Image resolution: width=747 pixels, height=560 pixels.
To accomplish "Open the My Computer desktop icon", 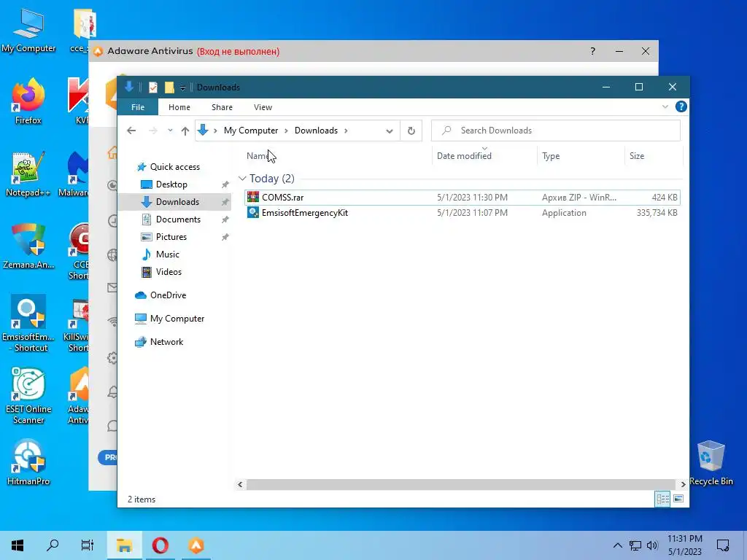I will 28,30.
